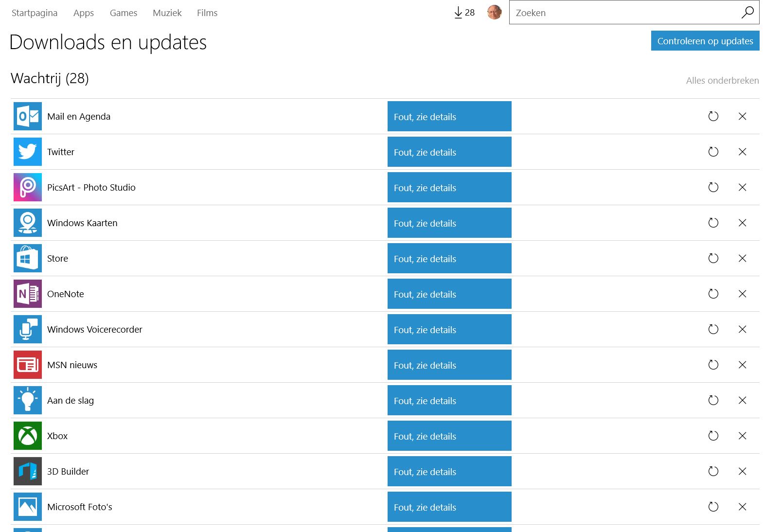Image resolution: width=764 pixels, height=532 pixels.
Task: View error details for Twitter
Action: 449,152
